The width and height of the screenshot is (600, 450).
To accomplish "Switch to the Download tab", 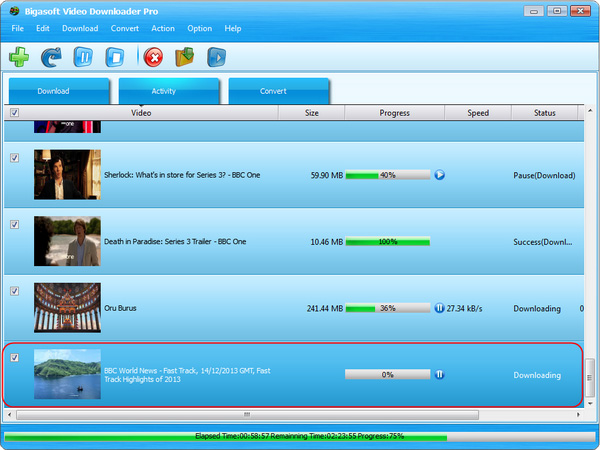I will [59, 91].
